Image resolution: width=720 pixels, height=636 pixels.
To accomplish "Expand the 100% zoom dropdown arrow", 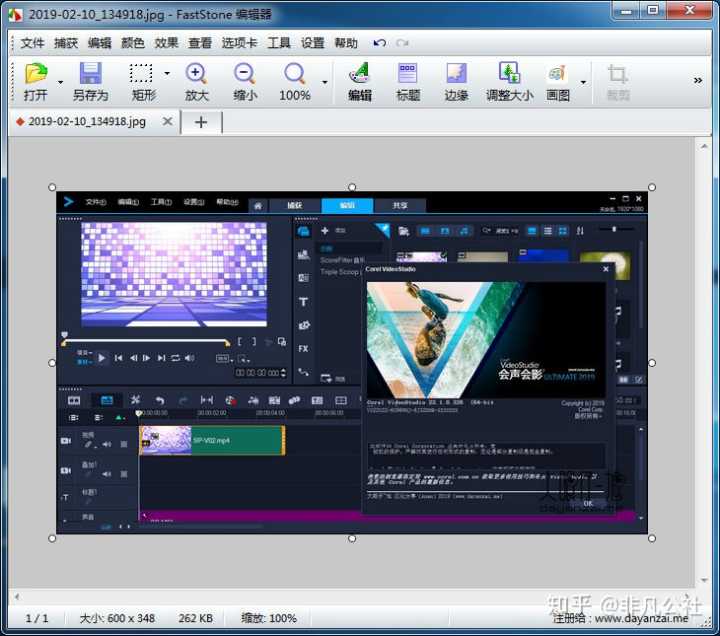I will [x=325, y=83].
